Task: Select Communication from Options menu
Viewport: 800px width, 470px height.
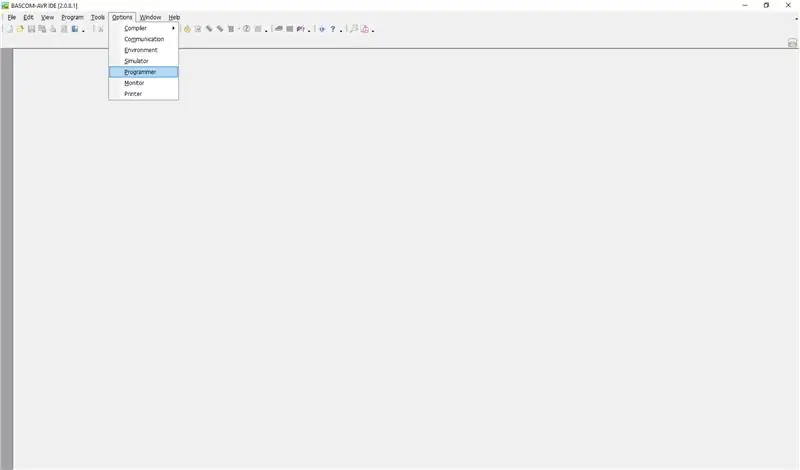Action: 144,39
